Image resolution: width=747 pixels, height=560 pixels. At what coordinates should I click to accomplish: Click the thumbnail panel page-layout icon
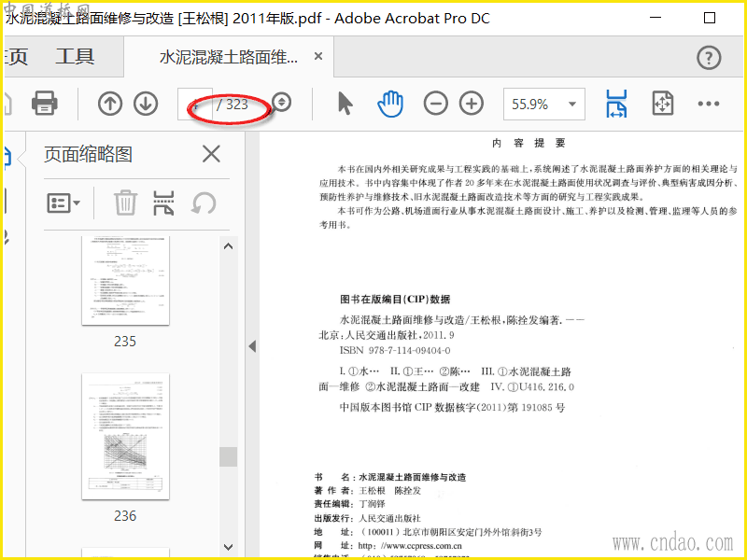pyautogui.click(x=163, y=203)
